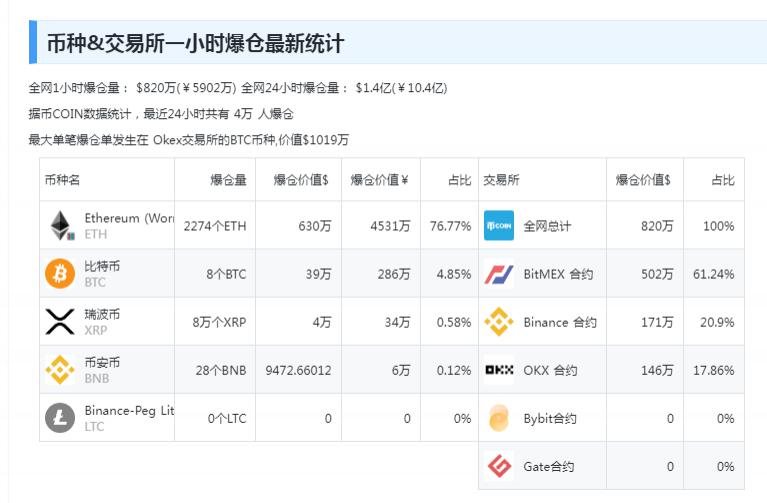Click the BitMEX exchange logo icon
The image size is (767, 503).
[x=499, y=274]
